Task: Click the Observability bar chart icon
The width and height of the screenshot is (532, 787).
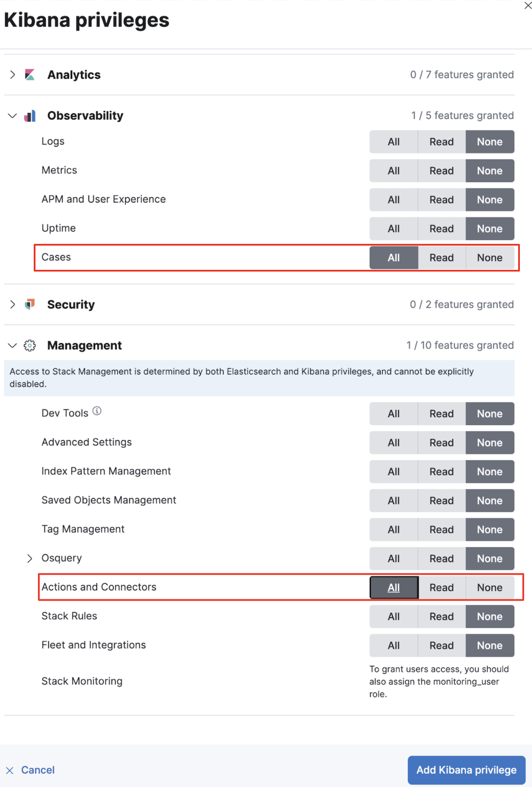Action: point(30,116)
